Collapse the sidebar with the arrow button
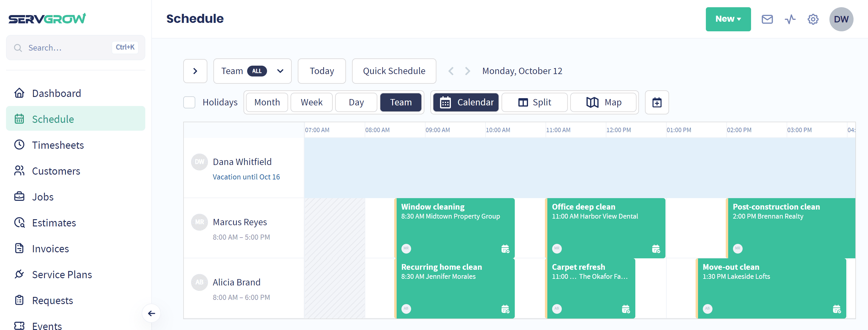 [151, 313]
